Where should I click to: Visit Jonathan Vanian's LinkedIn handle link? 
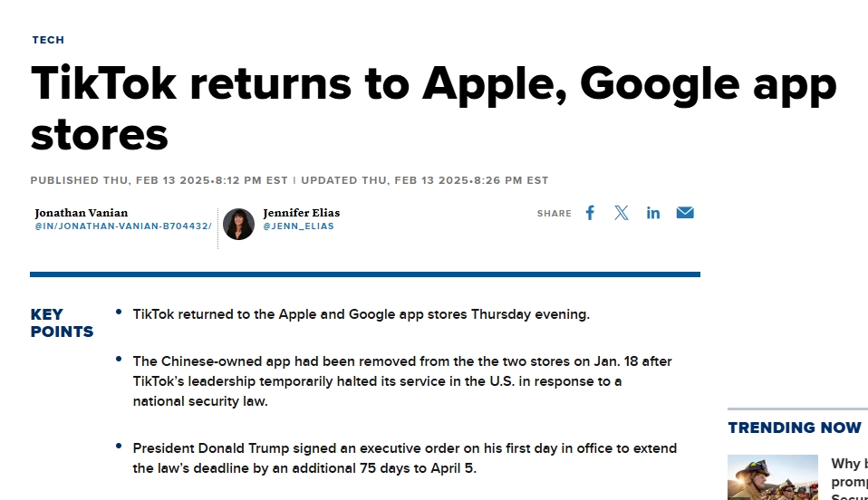point(123,226)
